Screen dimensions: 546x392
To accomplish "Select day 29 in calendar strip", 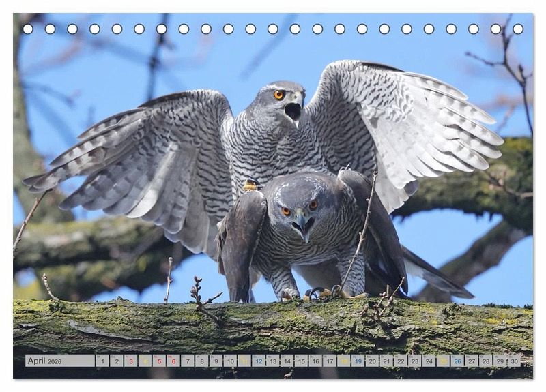I will tap(500, 361).
